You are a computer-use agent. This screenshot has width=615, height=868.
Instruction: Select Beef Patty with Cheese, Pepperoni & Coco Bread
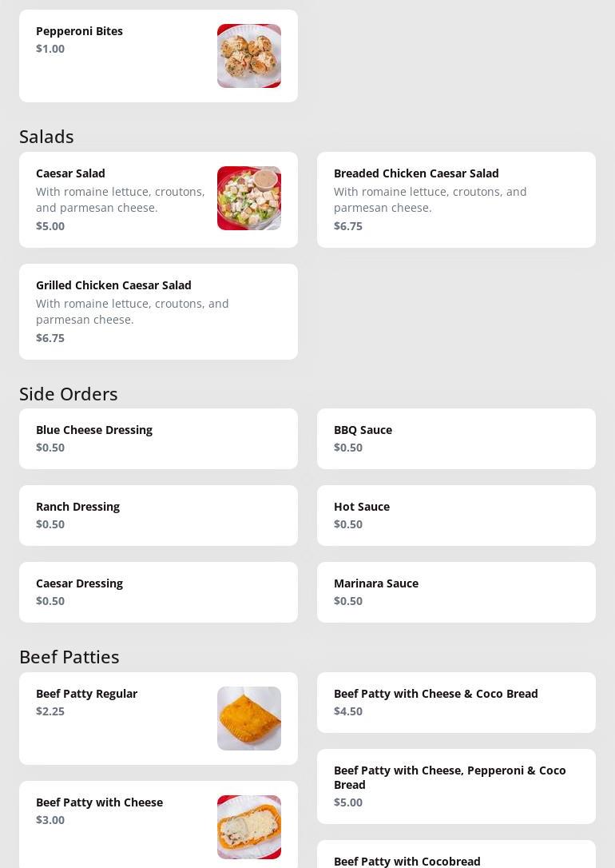(x=455, y=786)
